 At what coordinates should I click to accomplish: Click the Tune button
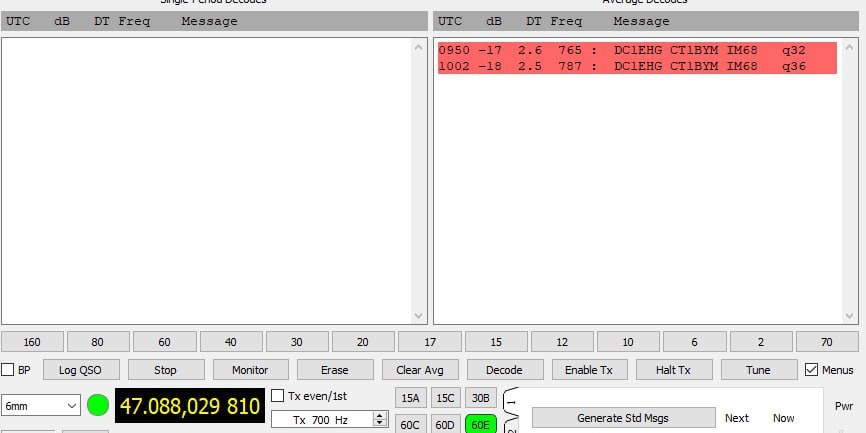tap(758, 370)
